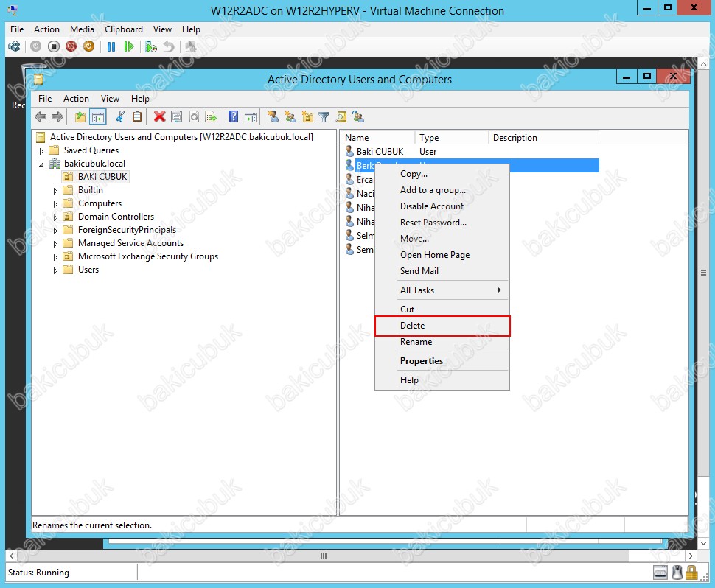Expand Microsoft Exchange Security Groups node
The width and height of the screenshot is (715, 588).
point(55,257)
